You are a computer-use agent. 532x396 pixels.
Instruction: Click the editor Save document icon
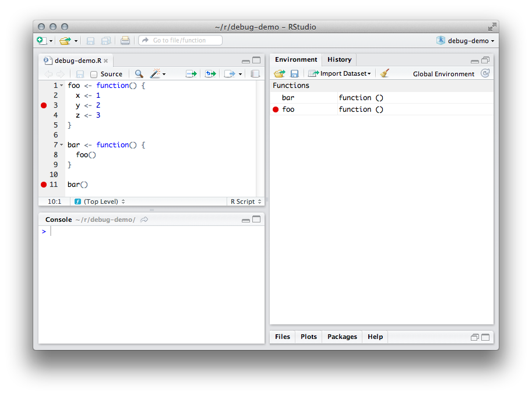click(80, 74)
